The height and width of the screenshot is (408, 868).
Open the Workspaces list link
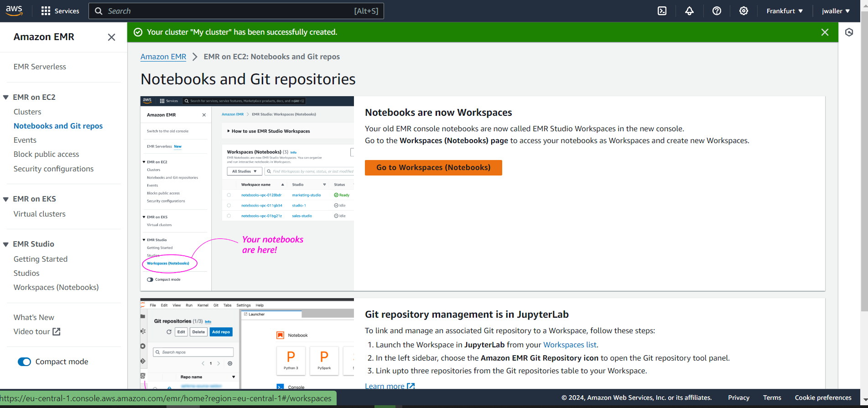[x=570, y=345]
